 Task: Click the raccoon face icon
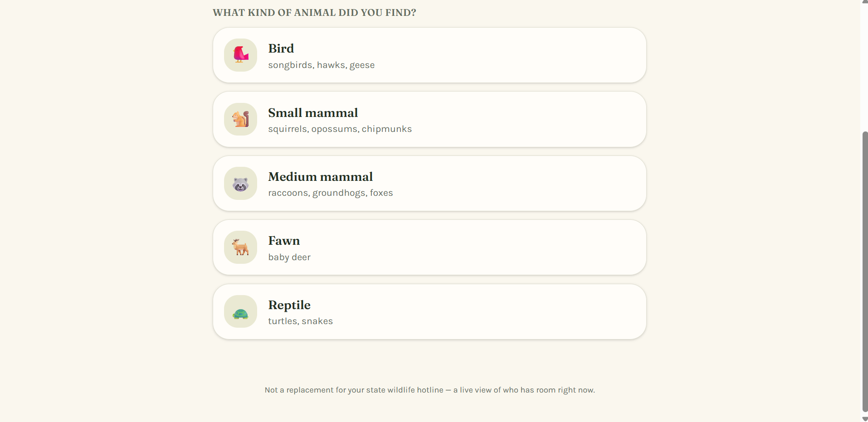(x=240, y=183)
